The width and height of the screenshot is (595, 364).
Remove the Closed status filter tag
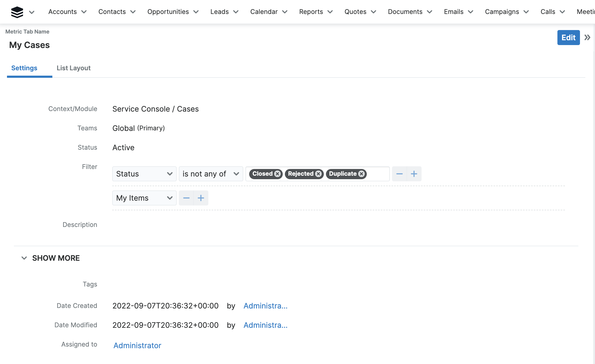click(277, 174)
